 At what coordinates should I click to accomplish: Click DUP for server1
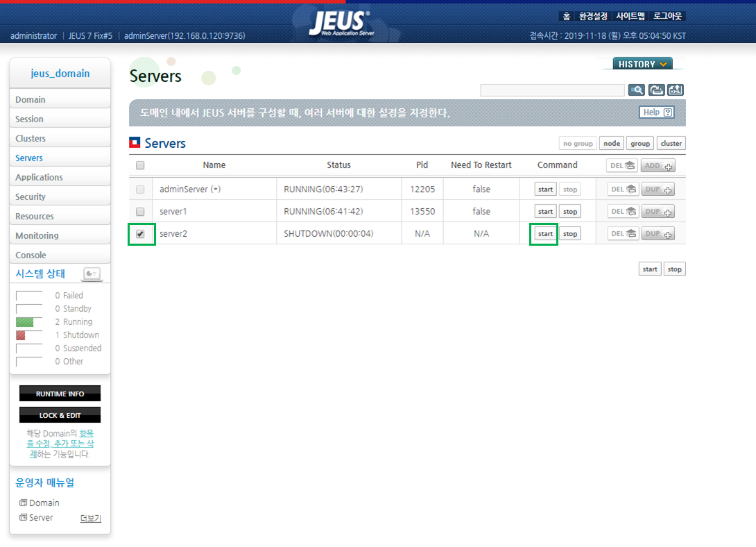(658, 211)
